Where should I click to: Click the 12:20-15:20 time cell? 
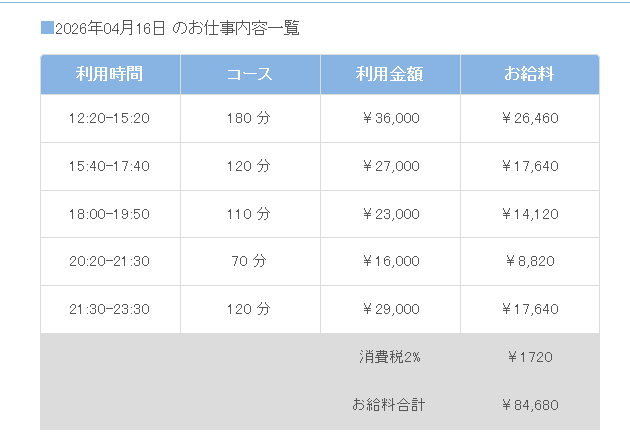(110, 118)
